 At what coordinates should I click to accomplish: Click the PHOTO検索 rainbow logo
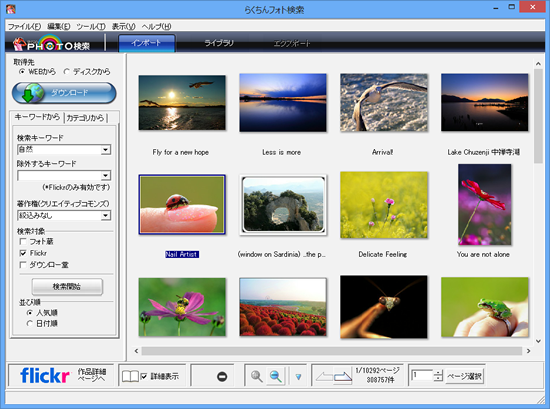52,43
